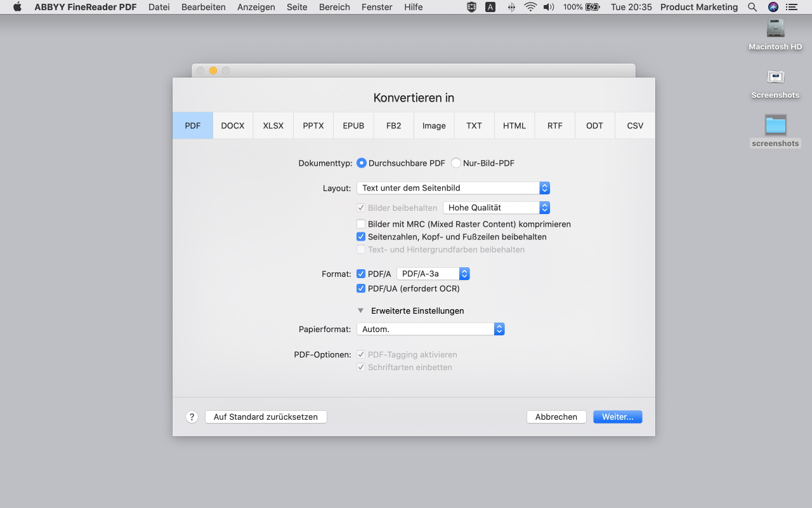Collapse the Erweiterte Einstellungen section
The image size is (812, 508).
coord(361,311)
